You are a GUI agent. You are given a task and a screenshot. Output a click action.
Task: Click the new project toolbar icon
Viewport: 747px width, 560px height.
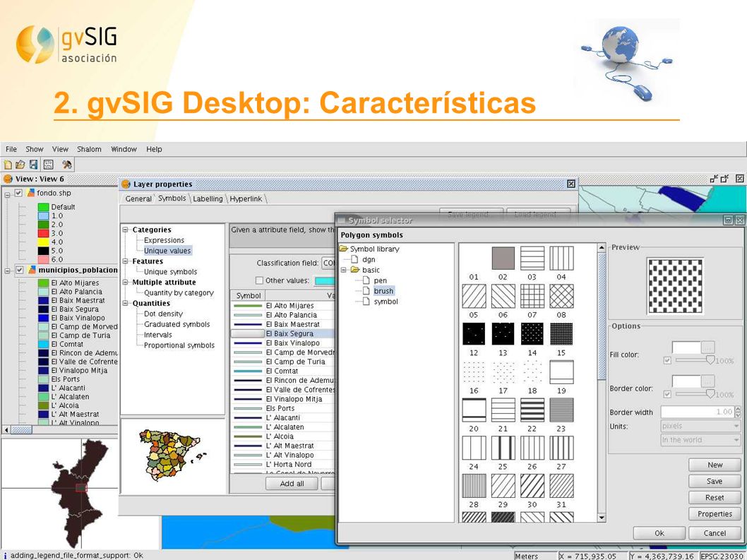[8, 165]
